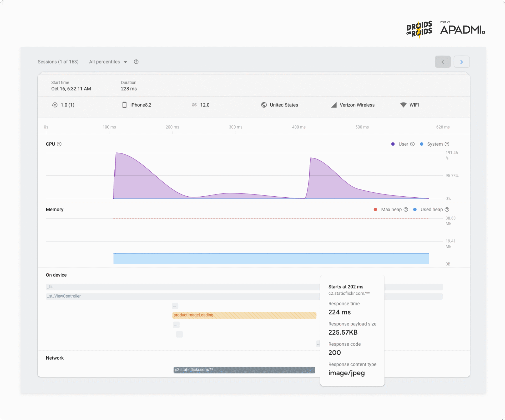Click the Used heap blue legend dot
This screenshot has width=505, height=420.
point(415,209)
